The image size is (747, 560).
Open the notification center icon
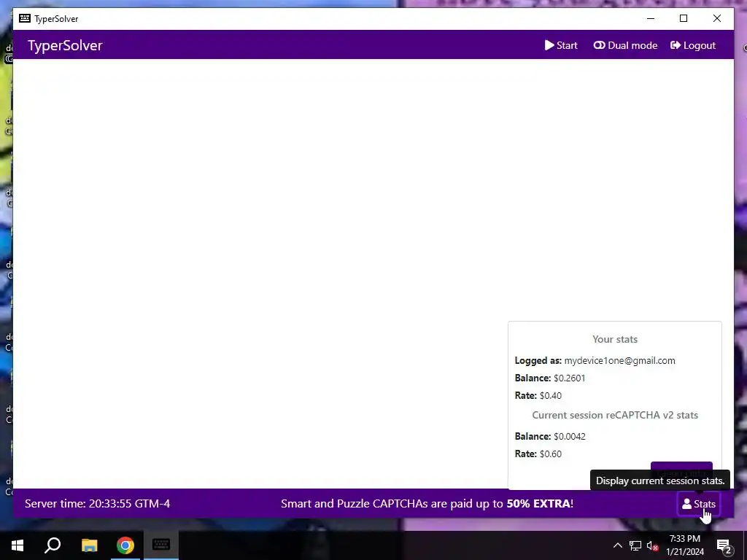[724, 545]
